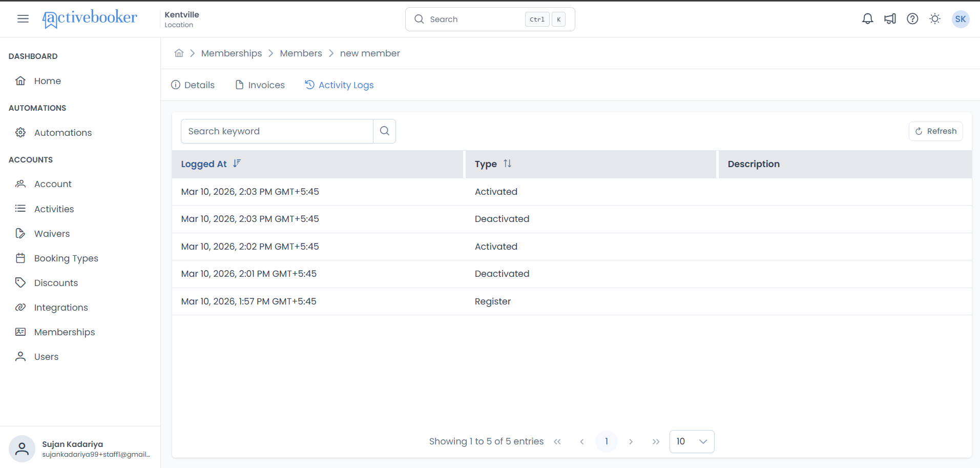980x468 pixels.
Task: Expand the rows-per-page dropdown showing 10
Action: click(692, 441)
